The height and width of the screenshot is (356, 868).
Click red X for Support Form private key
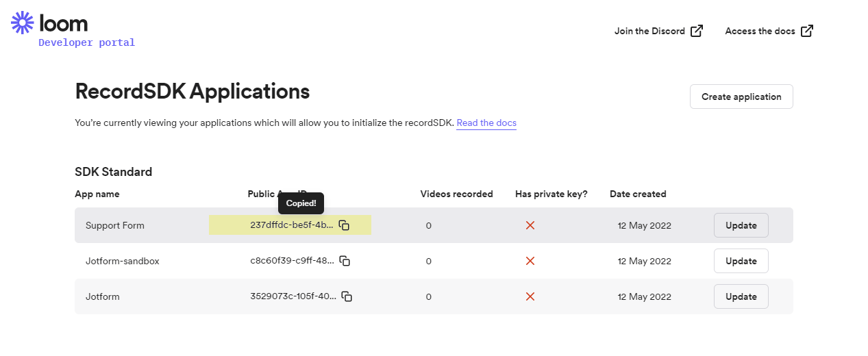coord(530,225)
